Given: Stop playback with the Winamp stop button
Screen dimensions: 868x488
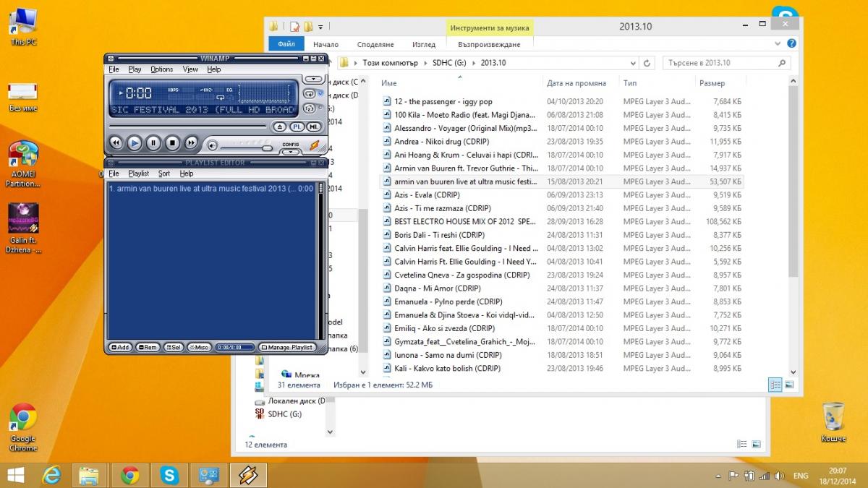Looking at the screenshot, I should coord(172,143).
